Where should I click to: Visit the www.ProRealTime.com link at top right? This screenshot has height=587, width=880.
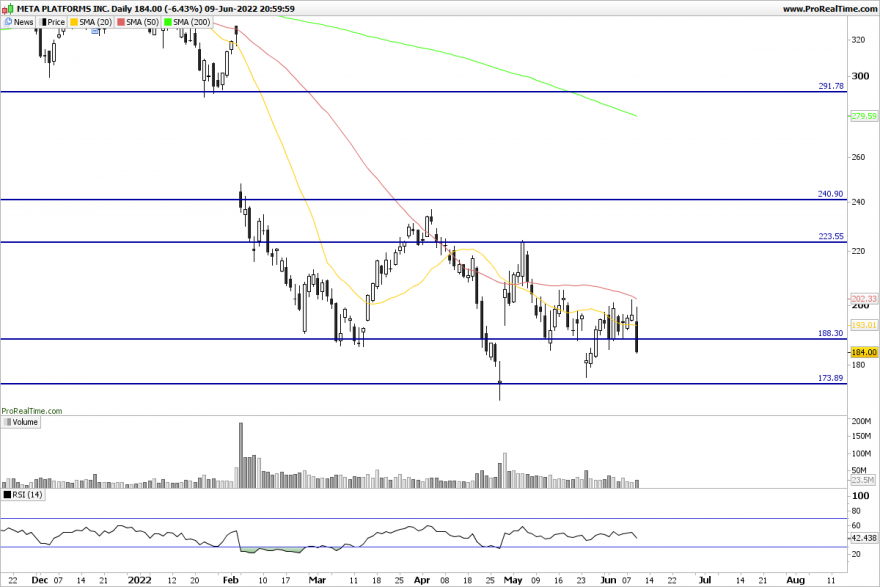[x=829, y=8]
